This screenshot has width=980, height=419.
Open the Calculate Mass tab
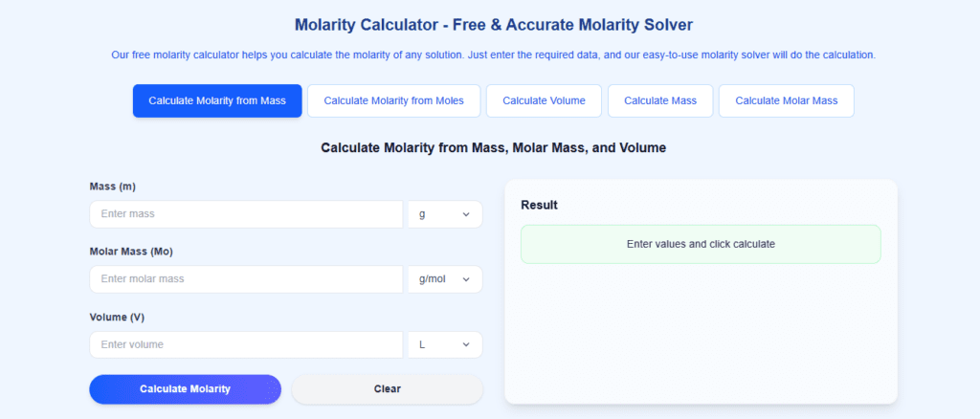point(660,101)
